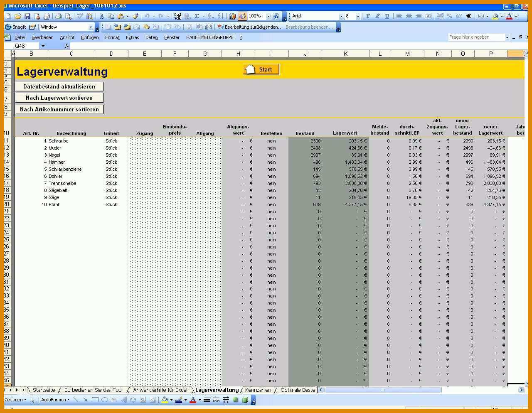Open the font size 8 dropdown

coord(358,16)
